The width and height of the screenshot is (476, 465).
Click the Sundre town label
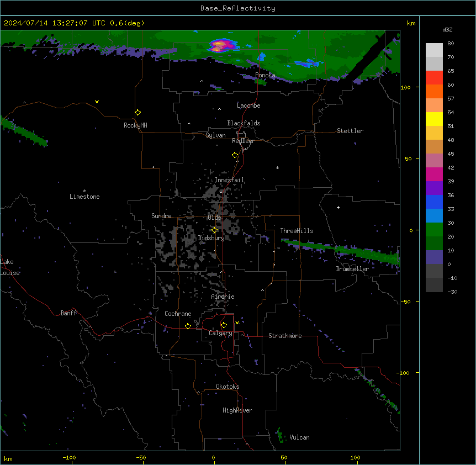coord(161,216)
